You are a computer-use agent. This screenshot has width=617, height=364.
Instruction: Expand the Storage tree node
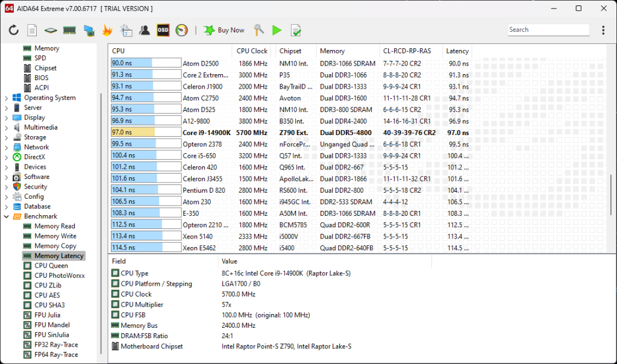tap(6, 137)
